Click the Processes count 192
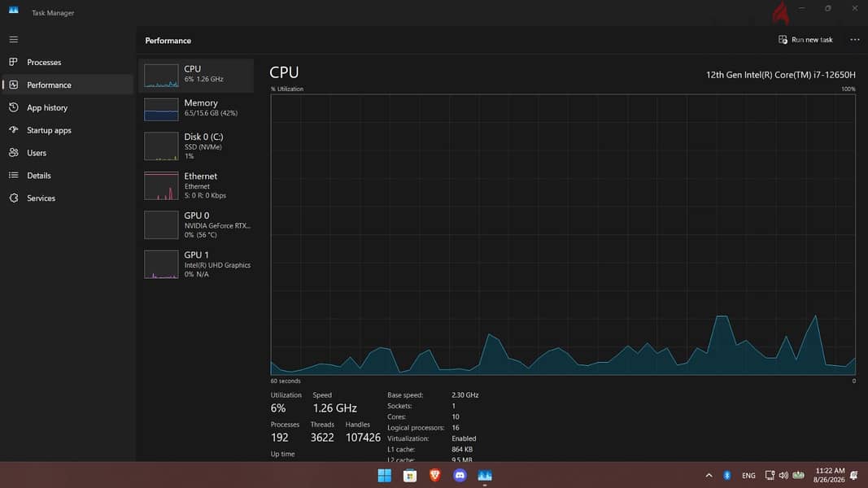The width and height of the screenshot is (868, 488). click(280, 438)
